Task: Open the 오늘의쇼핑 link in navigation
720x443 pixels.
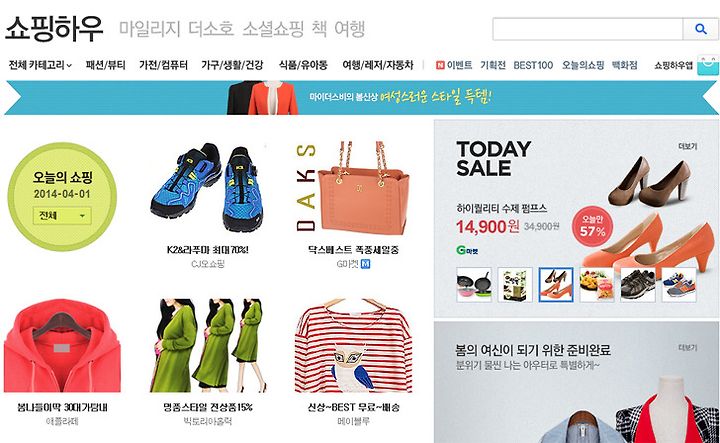Action: 583,65
